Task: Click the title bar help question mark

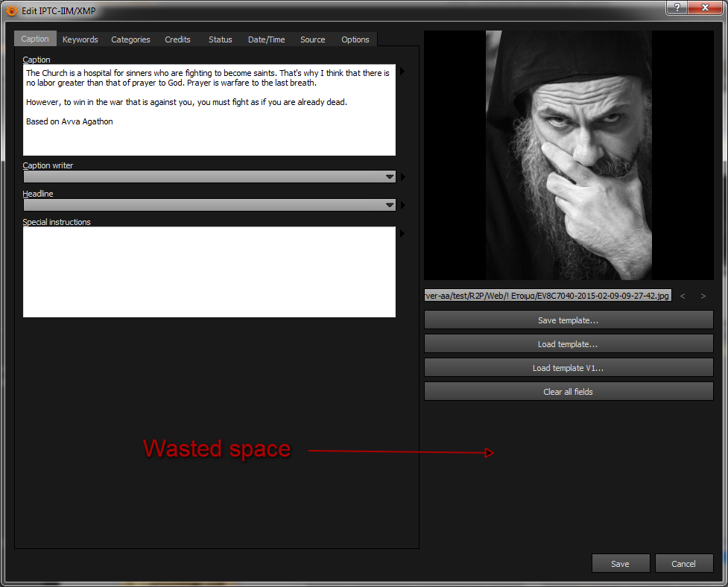Action: 677,7
